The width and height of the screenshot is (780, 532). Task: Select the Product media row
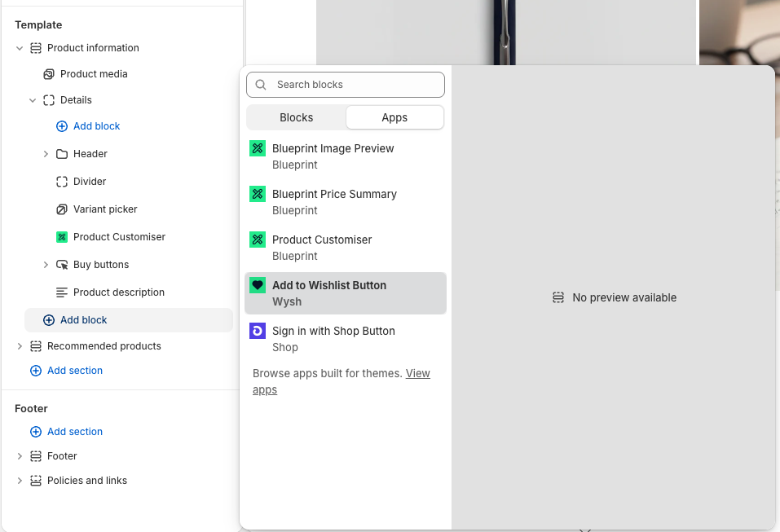pyautogui.click(x=128, y=74)
